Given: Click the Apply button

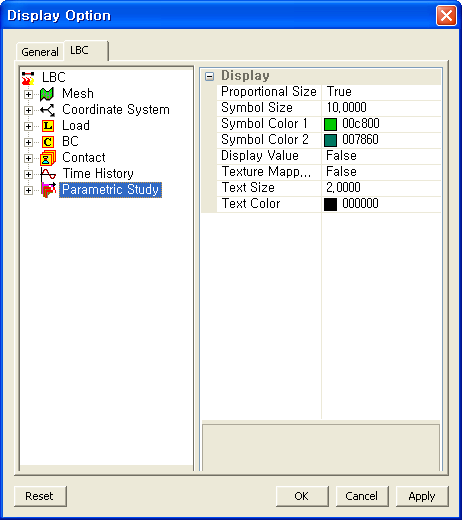Looking at the screenshot, I should tap(422, 496).
